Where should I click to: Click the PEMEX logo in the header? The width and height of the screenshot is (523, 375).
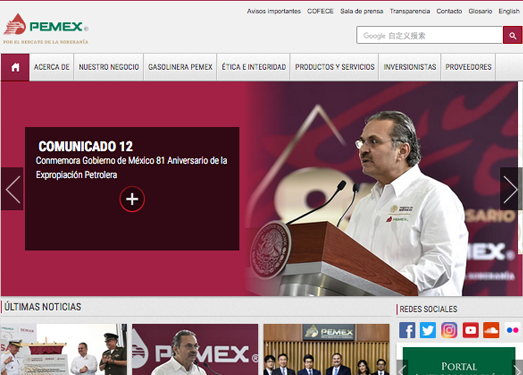point(46,28)
